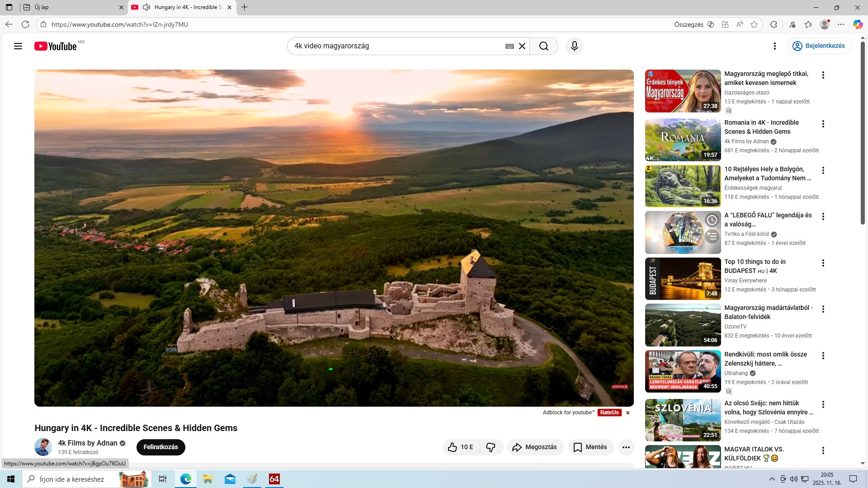Mute the Hungary in 4K browser tab

click(x=146, y=7)
